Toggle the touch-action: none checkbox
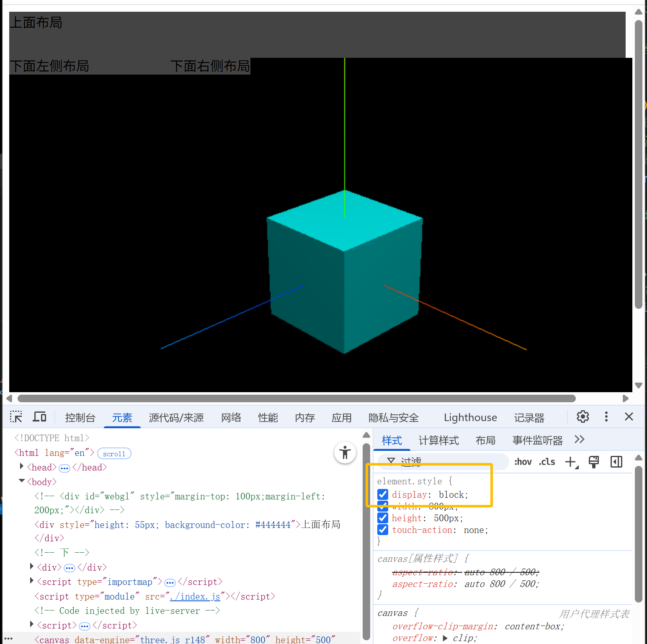The width and height of the screenshot is (647, 644). [x=383, y=530]
